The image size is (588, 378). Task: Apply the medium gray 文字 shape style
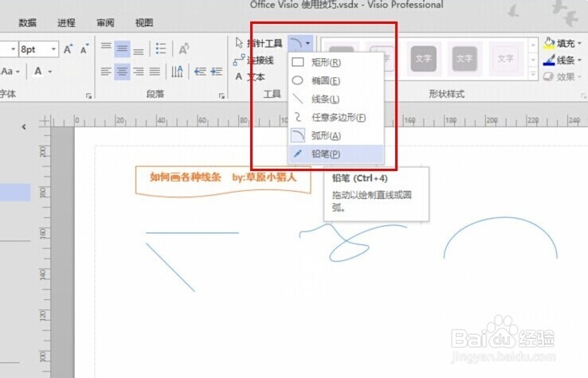465,59
